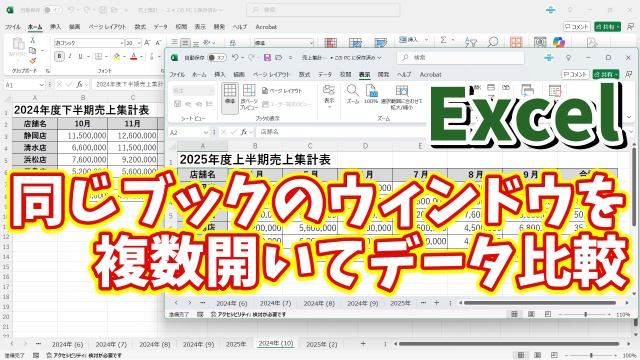Open number format dropdown showing 標準
Viewport: 640px width, 360px height.
311,43
